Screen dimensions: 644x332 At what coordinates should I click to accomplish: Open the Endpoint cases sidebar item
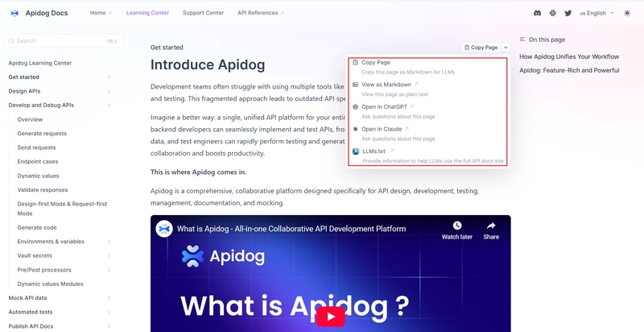coord(38,161)
